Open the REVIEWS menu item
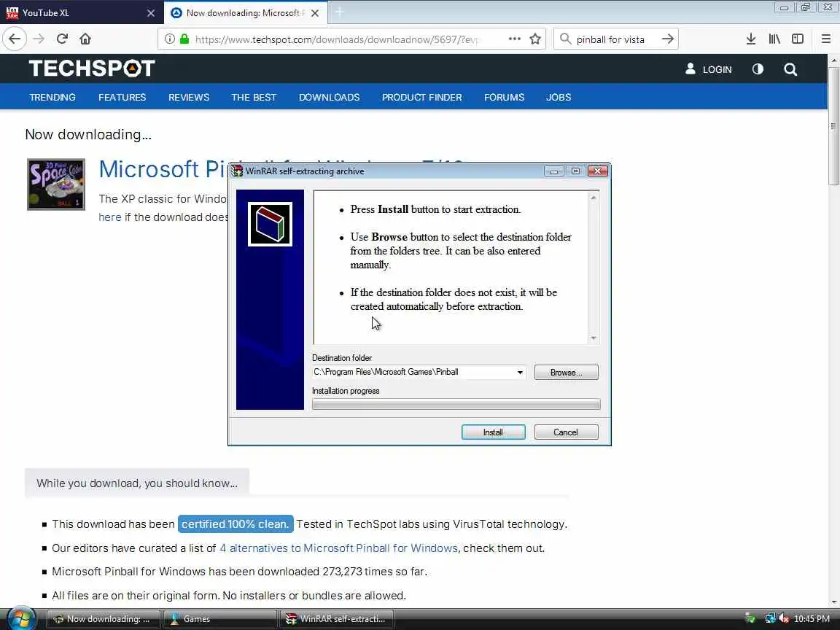840x630 pixels. point(189,97)
